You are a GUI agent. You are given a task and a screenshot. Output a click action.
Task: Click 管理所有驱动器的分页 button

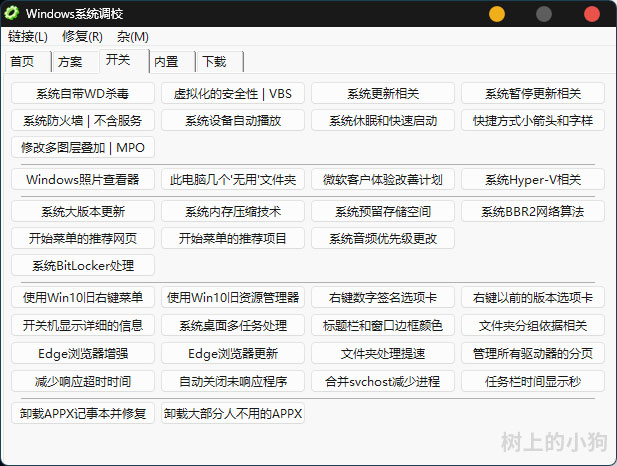[533, 353]
